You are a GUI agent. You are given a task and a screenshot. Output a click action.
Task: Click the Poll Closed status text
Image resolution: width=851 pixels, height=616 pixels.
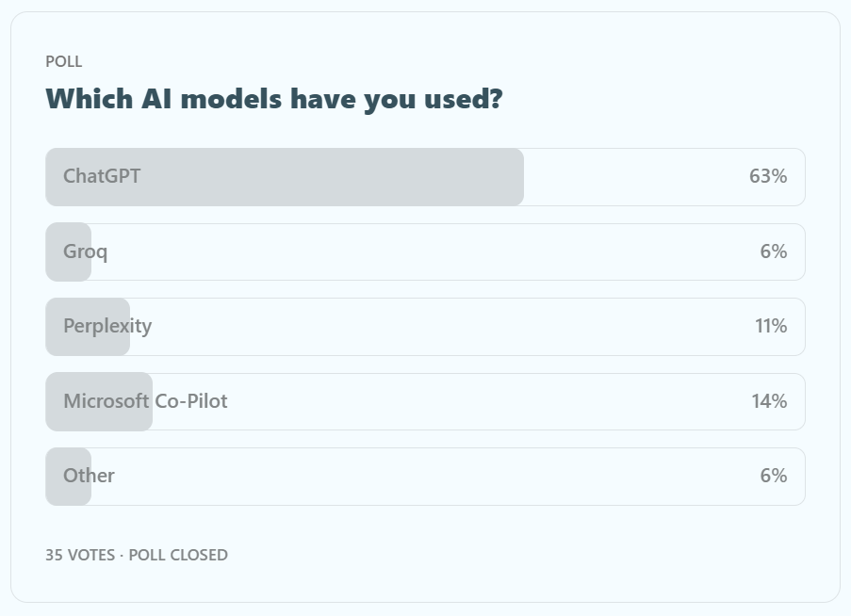178,555
